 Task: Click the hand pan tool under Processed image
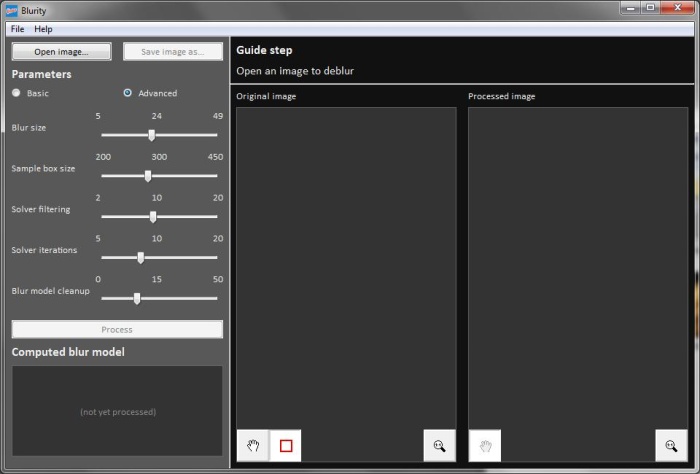[485, 445]
